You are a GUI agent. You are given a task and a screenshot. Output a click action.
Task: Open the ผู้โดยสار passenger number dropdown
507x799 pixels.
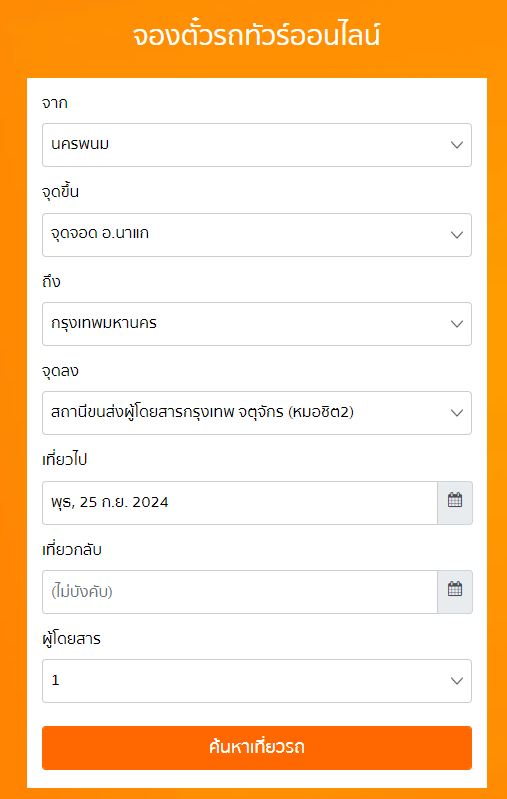click(x=257, y=681)
